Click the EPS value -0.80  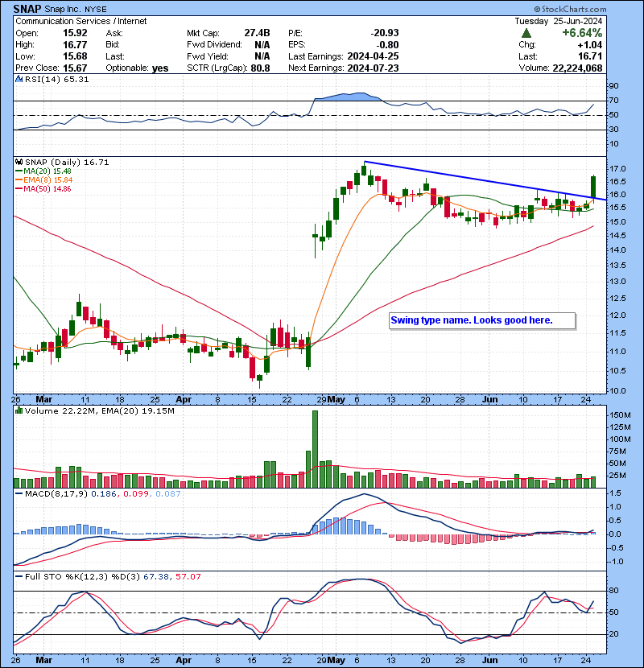(x=387, y=45)
